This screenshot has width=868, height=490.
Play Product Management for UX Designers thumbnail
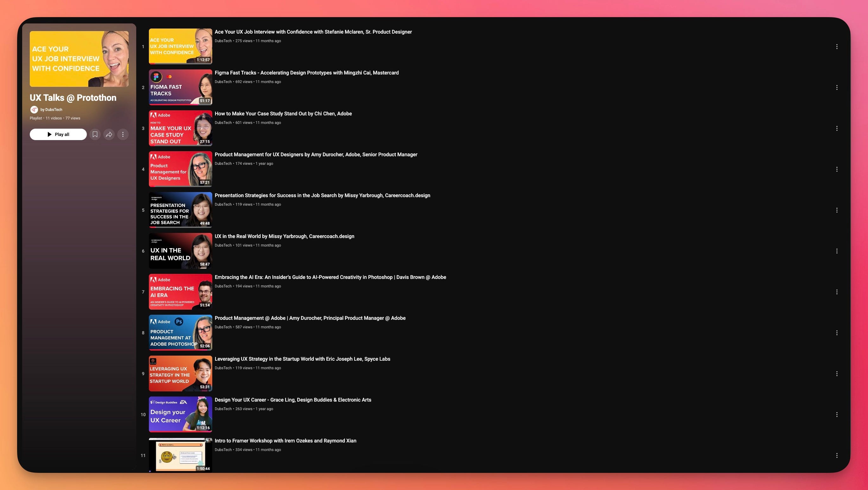tap(181, 169)
